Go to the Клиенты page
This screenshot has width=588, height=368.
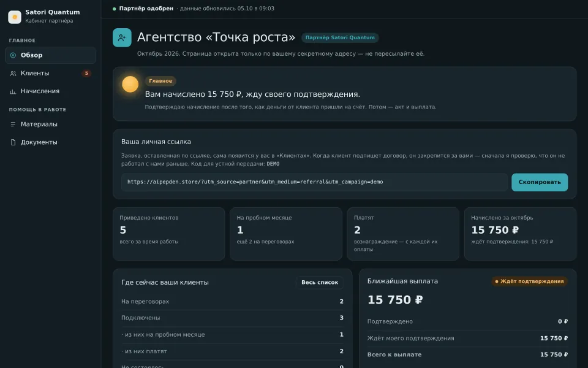tap(51, 73)
